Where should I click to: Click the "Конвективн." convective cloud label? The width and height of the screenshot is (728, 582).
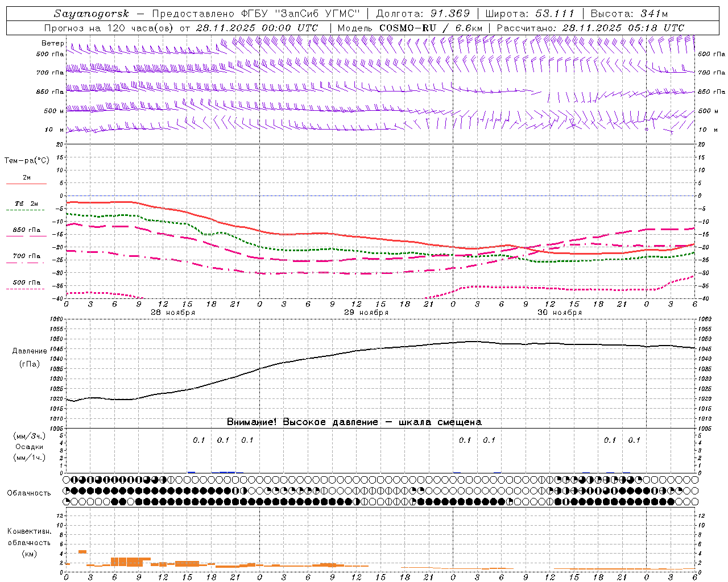pos(29,531)
